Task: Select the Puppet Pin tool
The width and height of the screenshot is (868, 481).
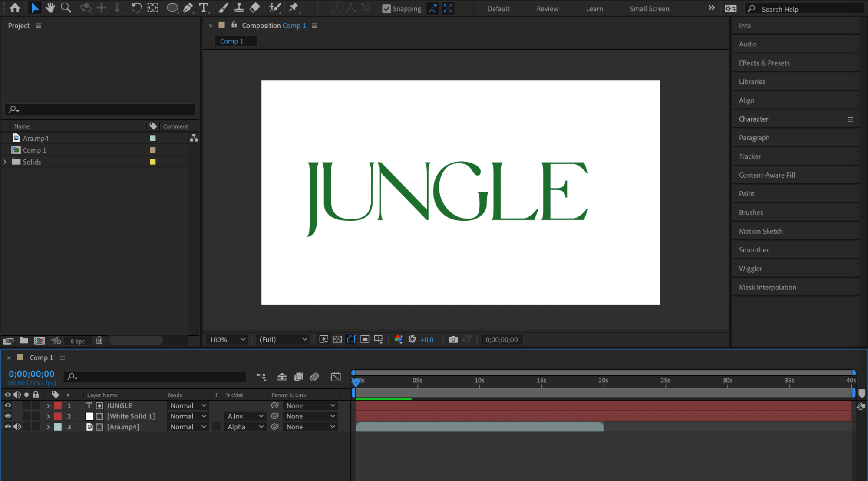Action: [294, 7]
